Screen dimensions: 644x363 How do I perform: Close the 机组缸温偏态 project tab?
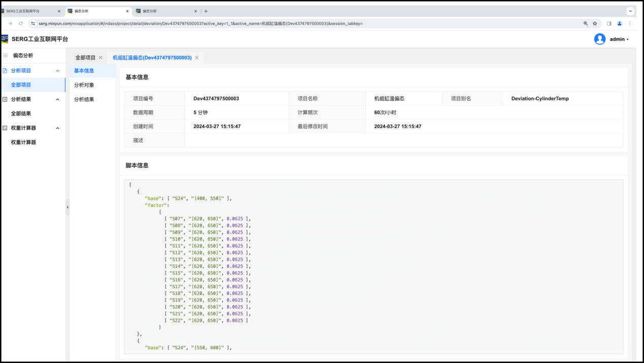tap(197, 58)
